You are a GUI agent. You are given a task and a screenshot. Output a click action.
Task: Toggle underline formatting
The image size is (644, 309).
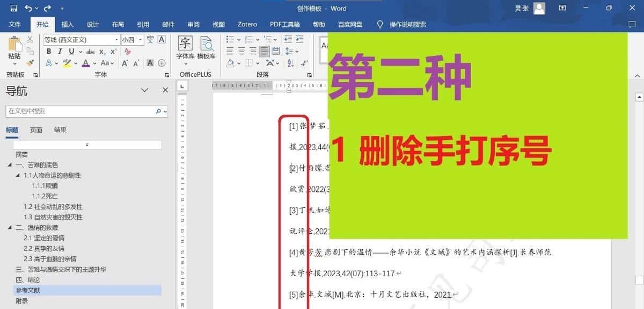(x=71, y=52)
